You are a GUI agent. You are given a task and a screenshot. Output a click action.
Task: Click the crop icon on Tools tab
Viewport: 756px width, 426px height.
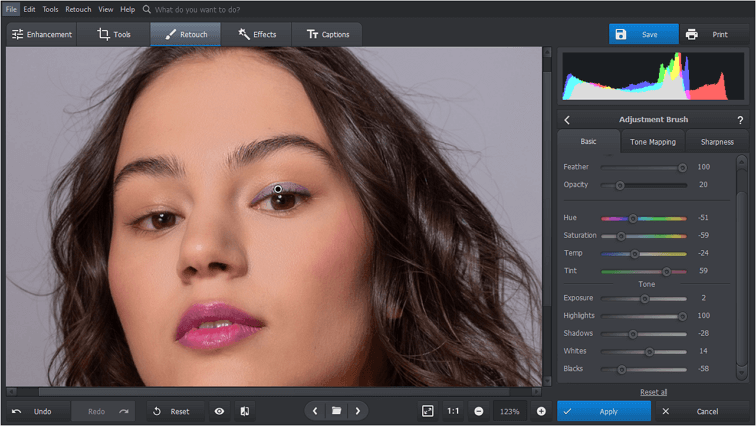(x=103, y=34)
